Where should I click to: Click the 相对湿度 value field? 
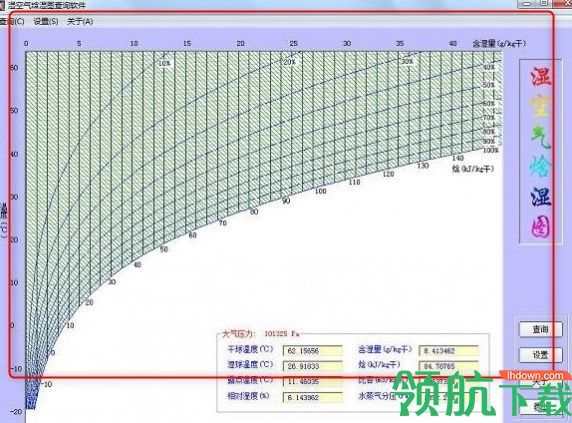[x=313, y=397]
